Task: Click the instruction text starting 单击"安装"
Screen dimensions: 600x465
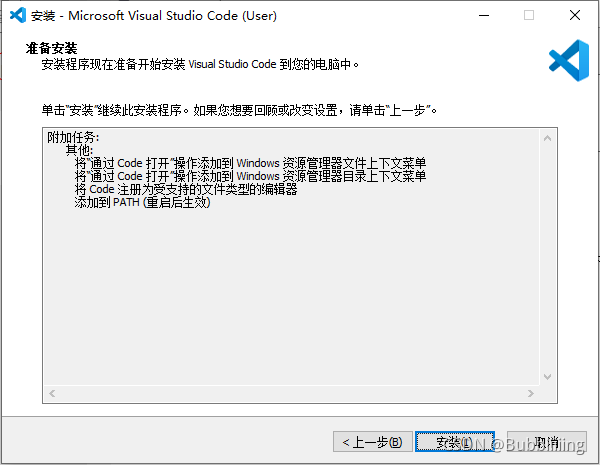Action: (x=239, y=110)
